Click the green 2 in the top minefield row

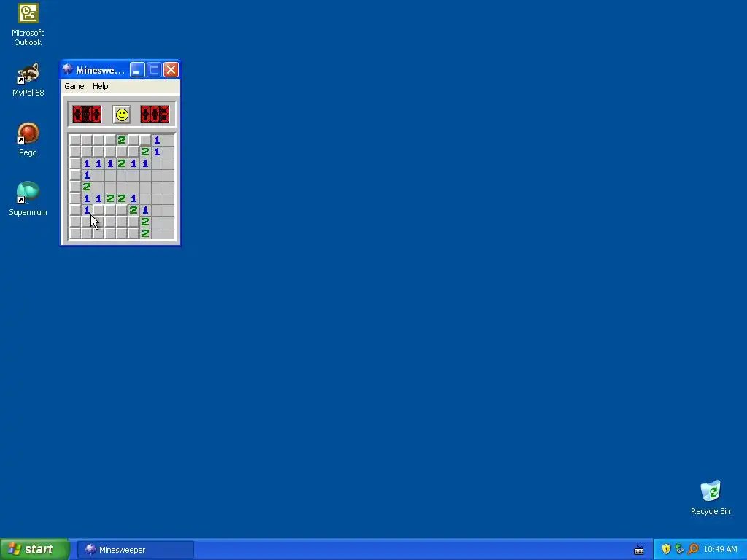[122, 140]
